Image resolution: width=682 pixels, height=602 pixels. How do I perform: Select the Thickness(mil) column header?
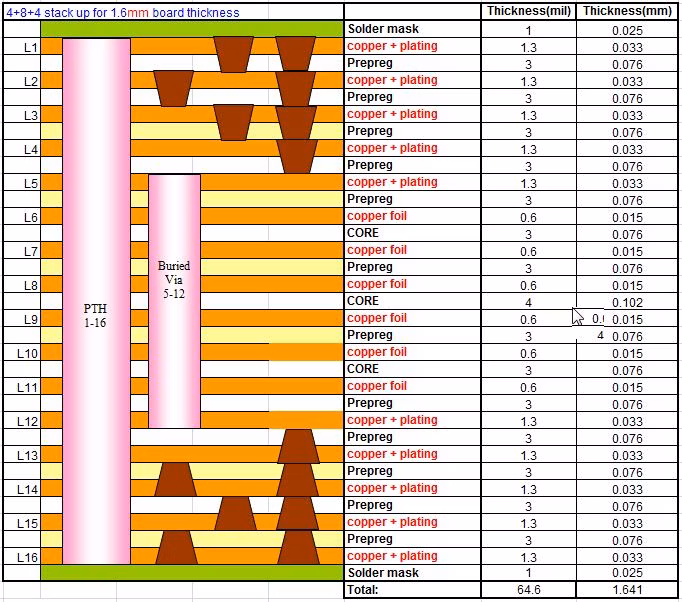click(529, 11)
